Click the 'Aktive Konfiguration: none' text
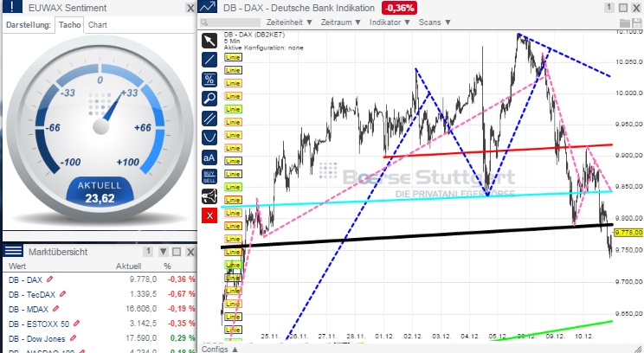644x353 pixels. coord(264,48)
